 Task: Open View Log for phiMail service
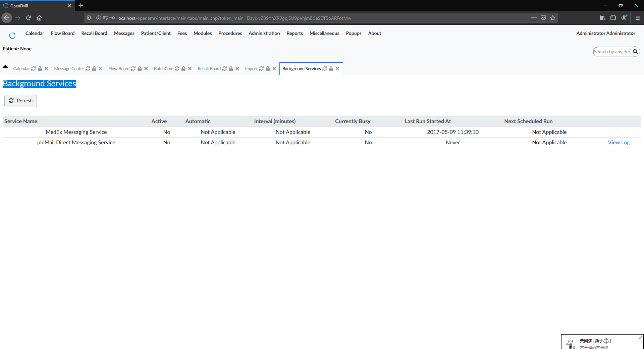click(619, 142)
